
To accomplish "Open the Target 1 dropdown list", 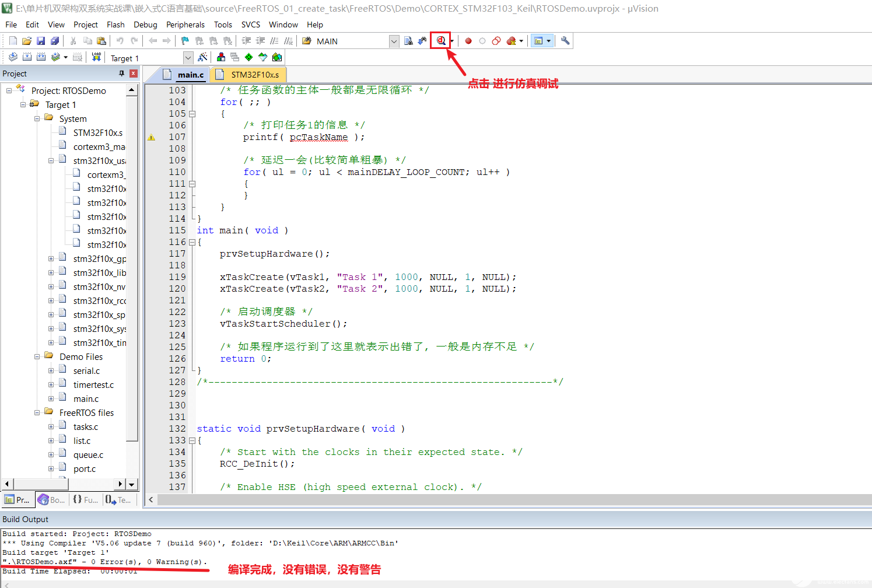I will click(x=188, y=58).
